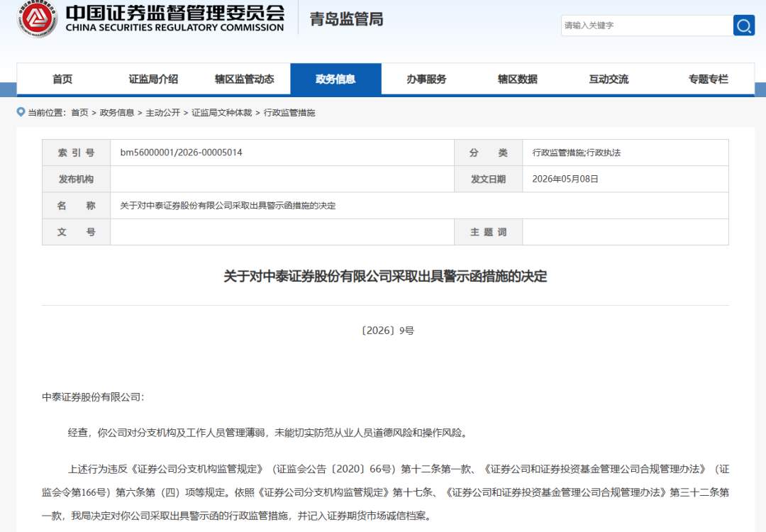Screen dimensions: 766x532
Task: Click the 青岛监管局 header title
Action: point(346,19)
